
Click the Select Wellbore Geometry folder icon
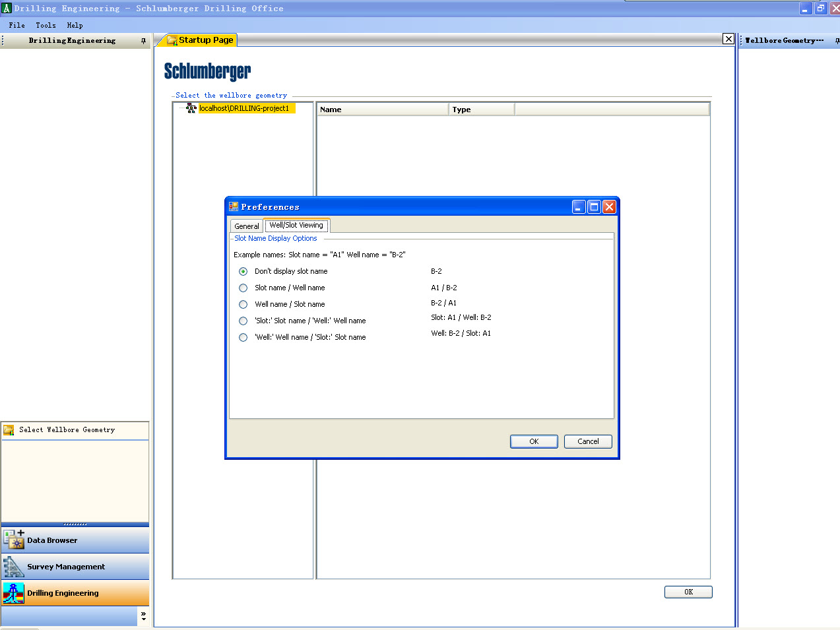pos(9,430)
